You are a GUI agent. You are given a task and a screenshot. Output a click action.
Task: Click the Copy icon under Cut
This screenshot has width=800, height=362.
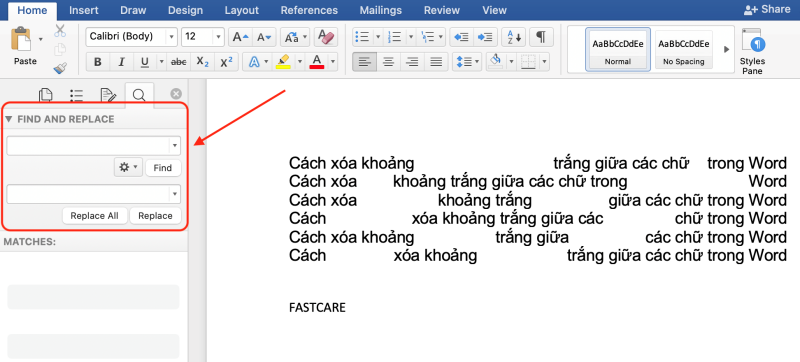point(60,49)
